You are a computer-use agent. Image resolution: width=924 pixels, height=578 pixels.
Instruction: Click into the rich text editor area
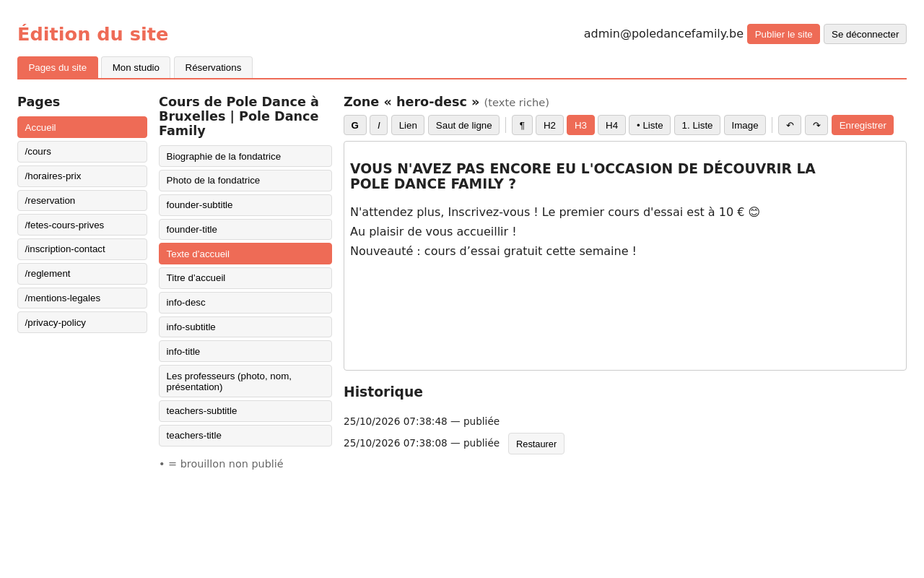[x=625, y=256]
